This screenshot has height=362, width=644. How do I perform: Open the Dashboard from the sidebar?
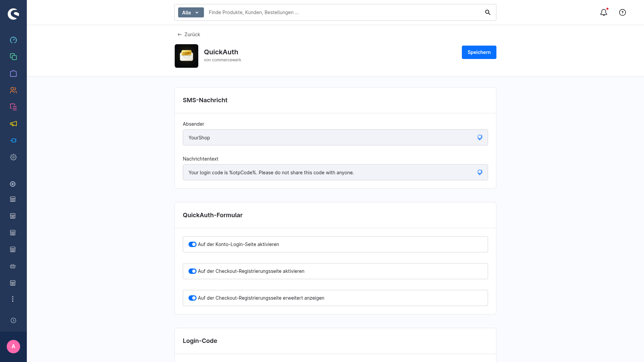tap(13, 40)
